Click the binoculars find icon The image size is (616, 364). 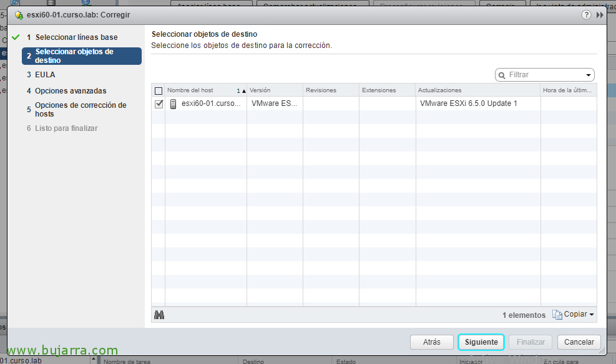159,315
